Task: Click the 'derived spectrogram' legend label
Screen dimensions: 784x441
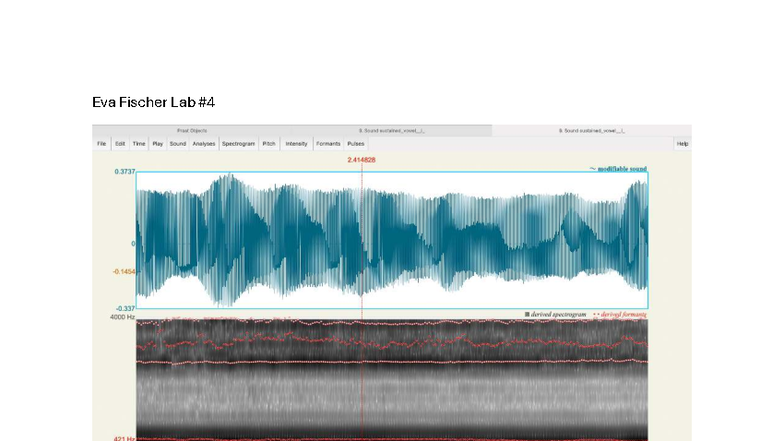Action: [555, 314]
